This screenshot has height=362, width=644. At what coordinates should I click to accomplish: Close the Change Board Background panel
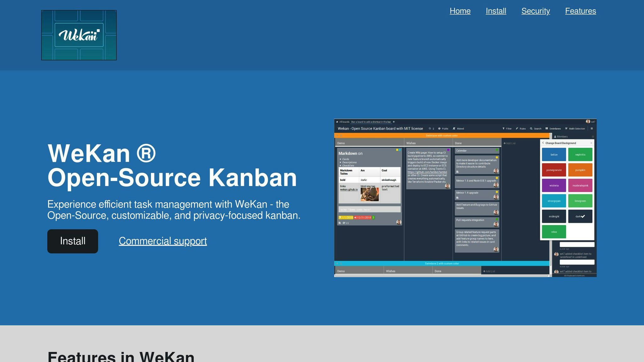click(x=591, y=143)
